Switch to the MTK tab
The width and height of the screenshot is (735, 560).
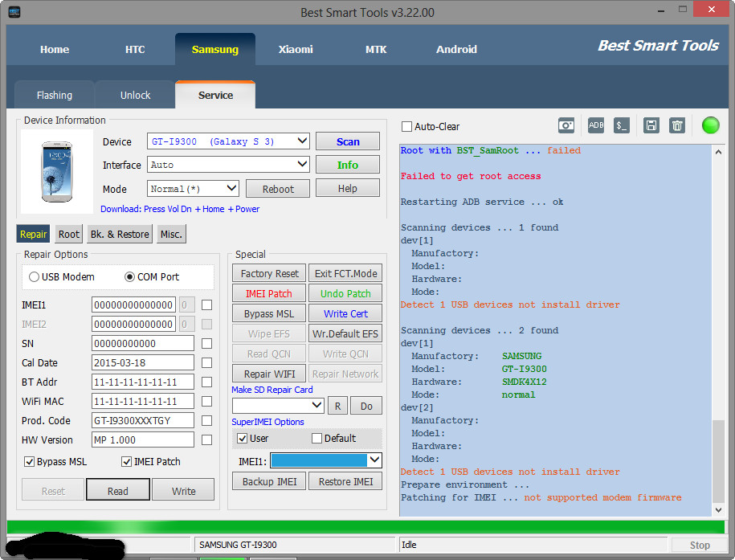click(376, 49)
